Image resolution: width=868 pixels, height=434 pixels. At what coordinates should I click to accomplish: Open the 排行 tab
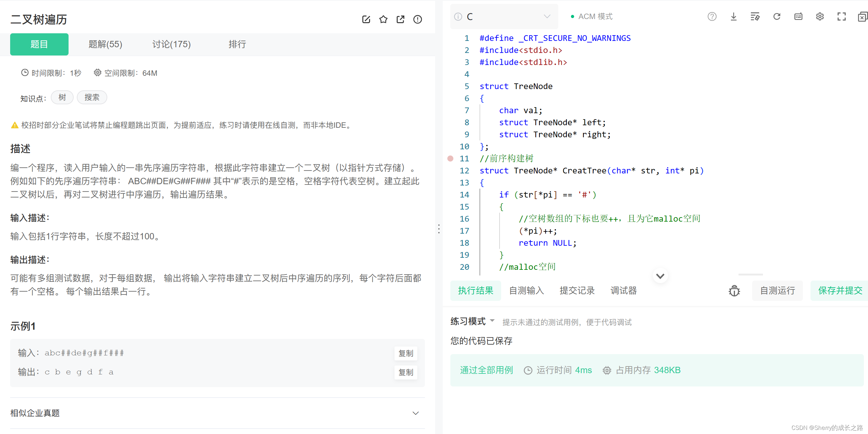pos(237,44)
